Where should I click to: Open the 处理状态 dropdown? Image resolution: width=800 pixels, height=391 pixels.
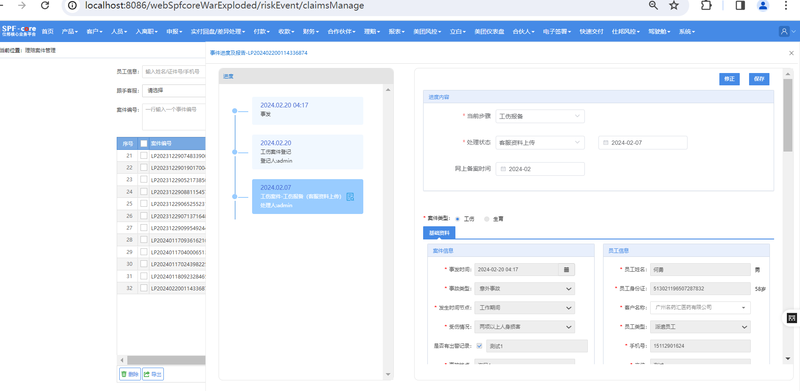point(540,143)
